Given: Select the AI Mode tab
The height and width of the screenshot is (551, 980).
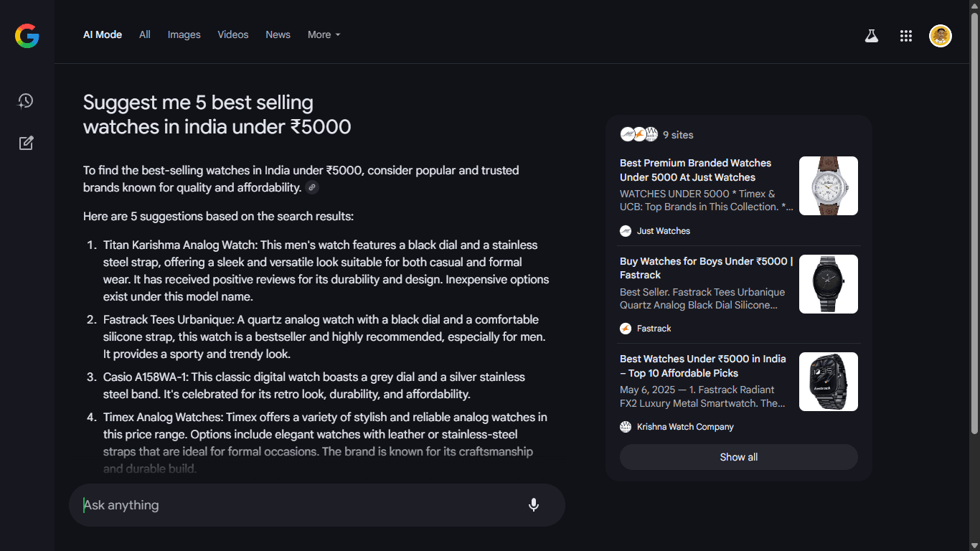Looking at the screenshot, I should [103, 34].
